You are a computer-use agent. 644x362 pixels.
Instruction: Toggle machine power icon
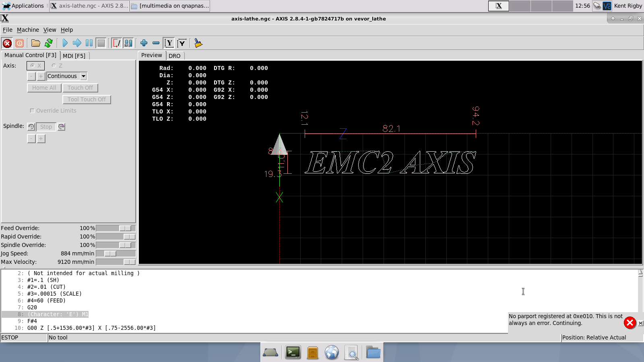19,43
